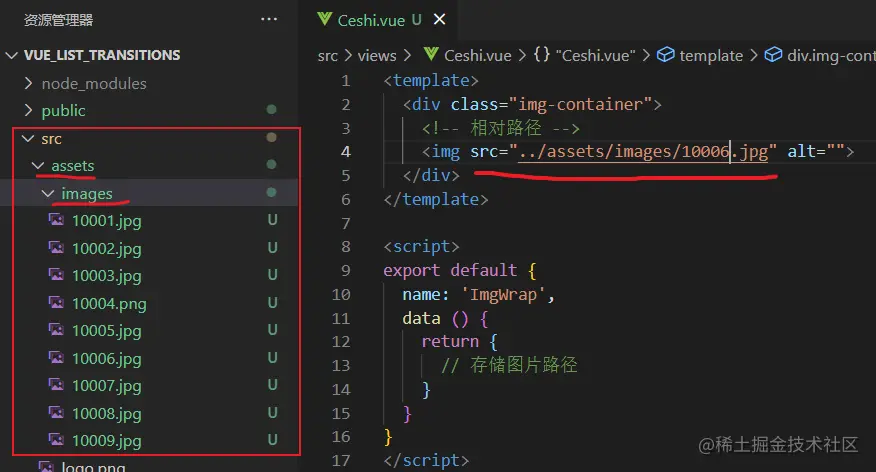Select the node_modules folder label
Viewport: 876px width, 472px height.
[94, 84]
